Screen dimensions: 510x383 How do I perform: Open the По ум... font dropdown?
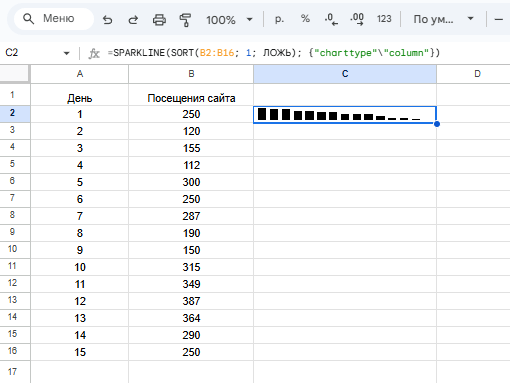click(443, 19)
